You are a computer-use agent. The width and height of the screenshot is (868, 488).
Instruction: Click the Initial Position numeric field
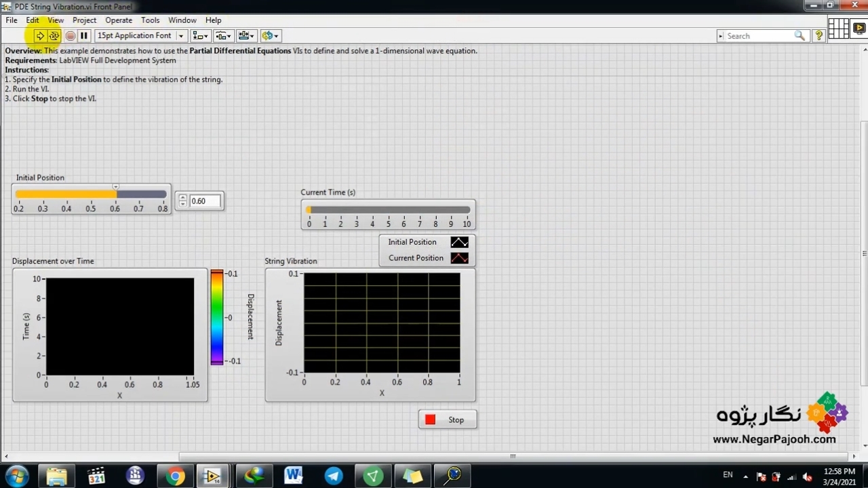click(x=205, y=201)
